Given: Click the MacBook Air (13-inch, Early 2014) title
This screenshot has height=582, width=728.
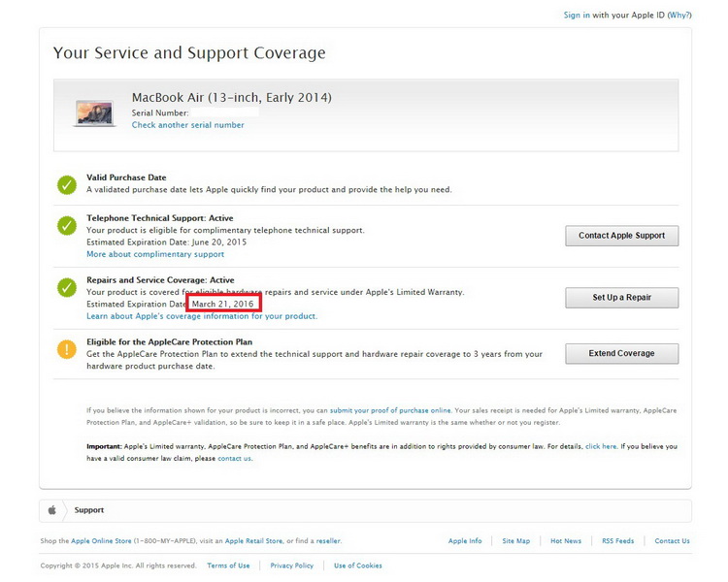Looking at the screenshot, I should coord(232,97).
